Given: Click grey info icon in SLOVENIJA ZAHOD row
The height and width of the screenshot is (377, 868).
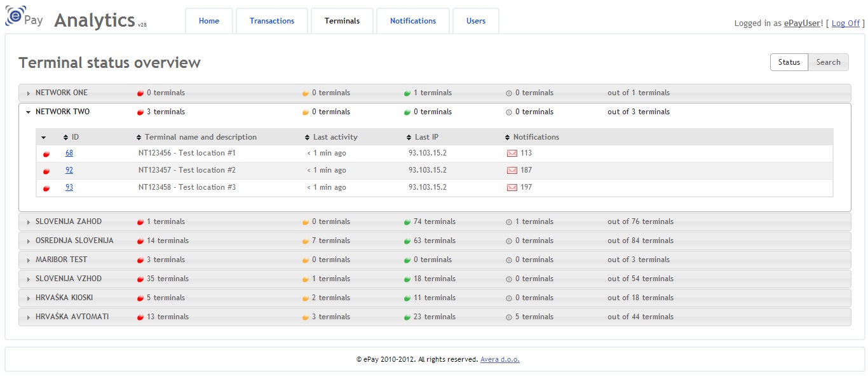Looking at the screenshot, I should click(x=509, y=222).
